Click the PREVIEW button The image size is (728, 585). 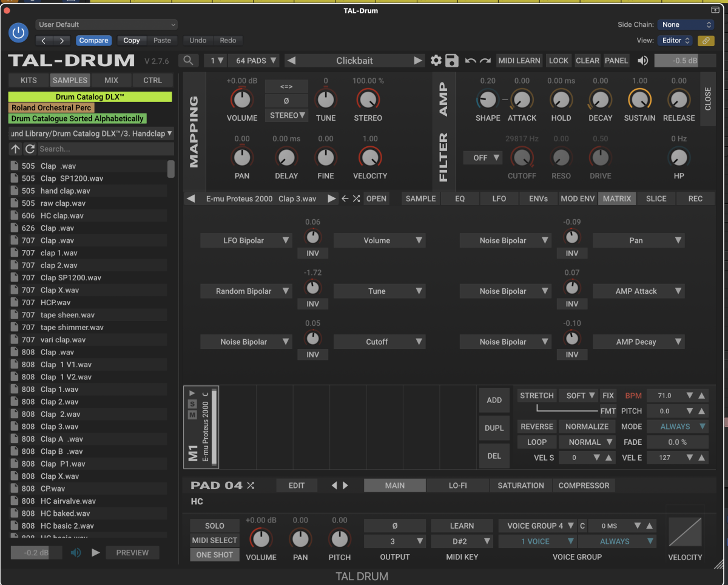(132, 553)
